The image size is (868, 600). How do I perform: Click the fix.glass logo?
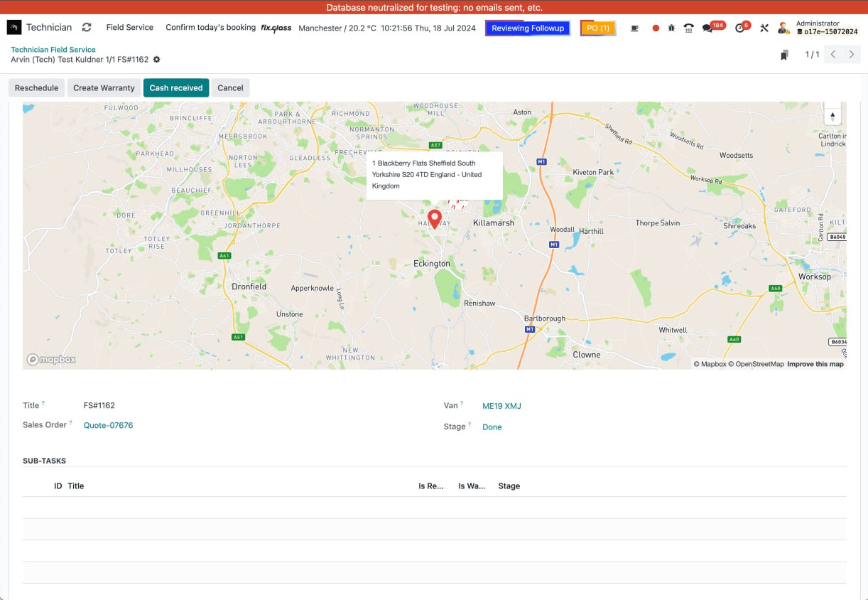point(276,28)
